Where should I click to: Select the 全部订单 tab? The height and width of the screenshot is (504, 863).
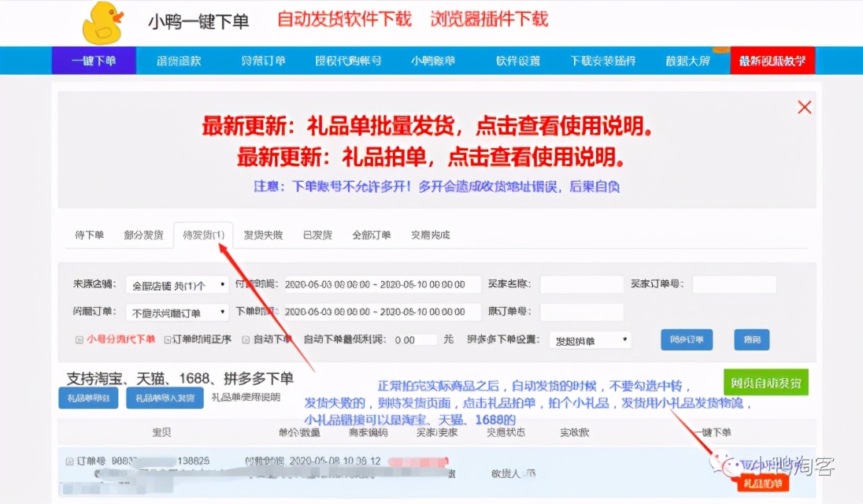pyautogui.click(x=373, y=235)
